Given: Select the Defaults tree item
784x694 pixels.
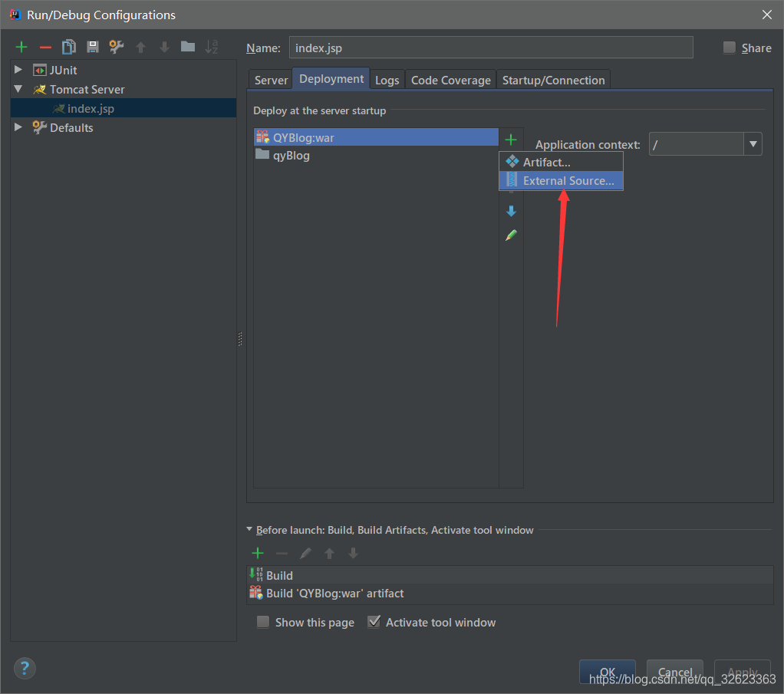Looking at the screenshot, I should pos(71,127).
